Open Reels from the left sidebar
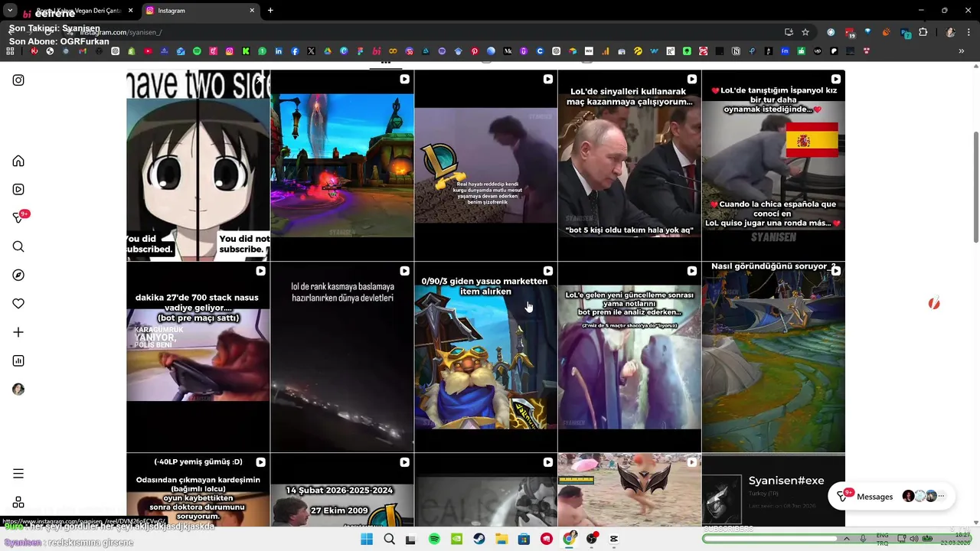The image size is (980, 551). click(18, 189)
